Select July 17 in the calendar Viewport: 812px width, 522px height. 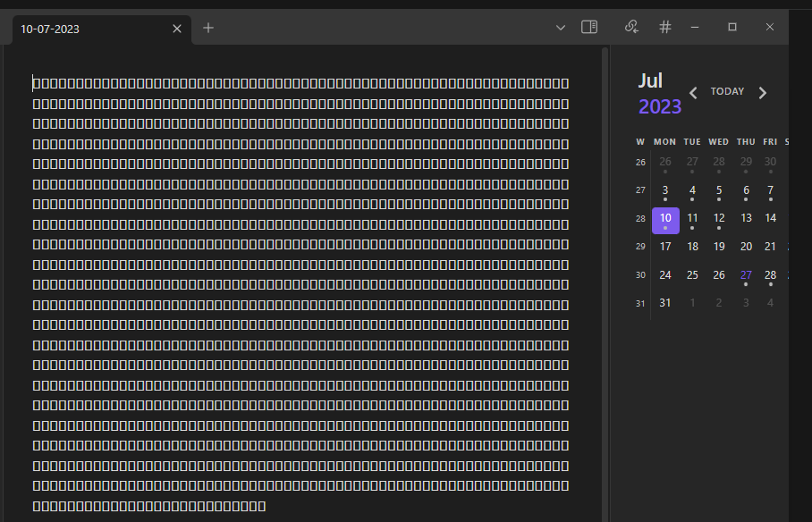(665, 248)
